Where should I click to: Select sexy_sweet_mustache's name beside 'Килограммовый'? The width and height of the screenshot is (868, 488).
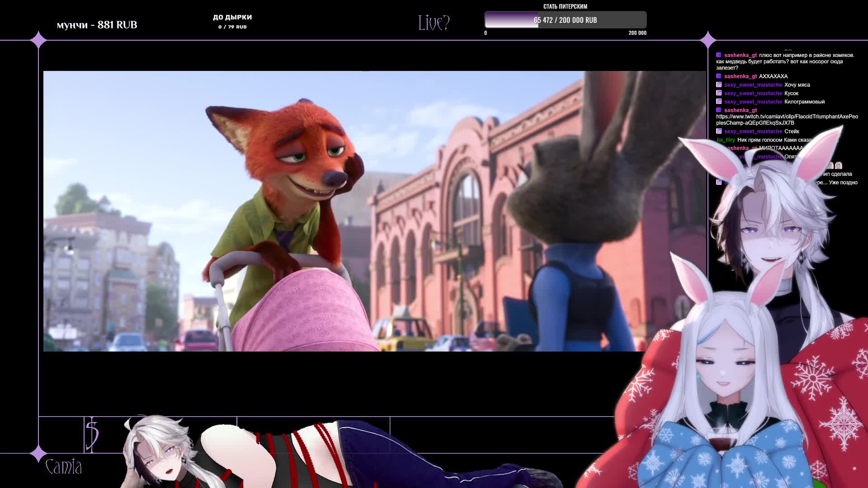[x=753, y=102]
